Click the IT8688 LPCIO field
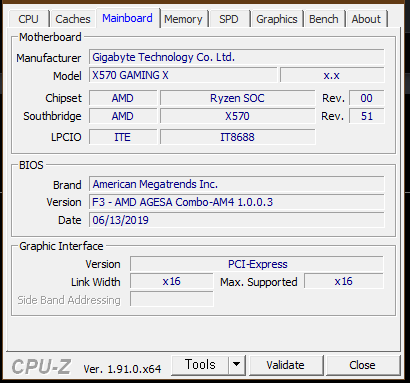The width and height of the screenshot is (410, 383). click(x=237, y=137)
